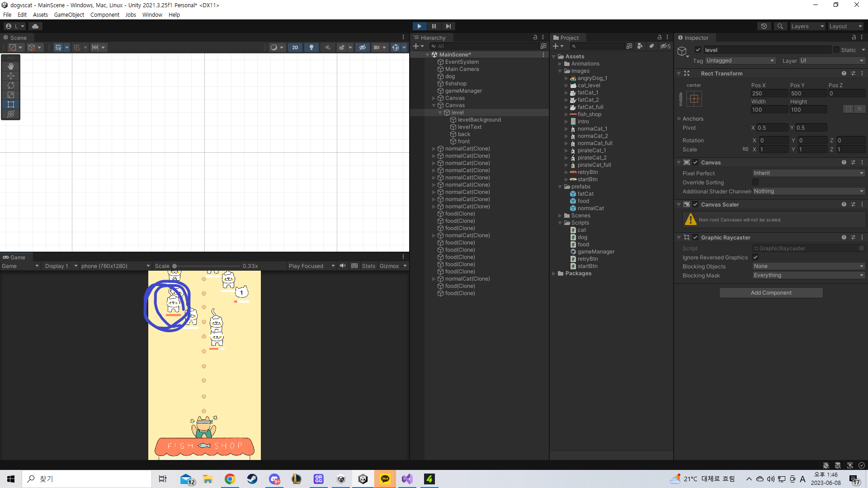This screenshot has width=868, height=488.
Task: Select the Rect tool
Action: [11, 104]
